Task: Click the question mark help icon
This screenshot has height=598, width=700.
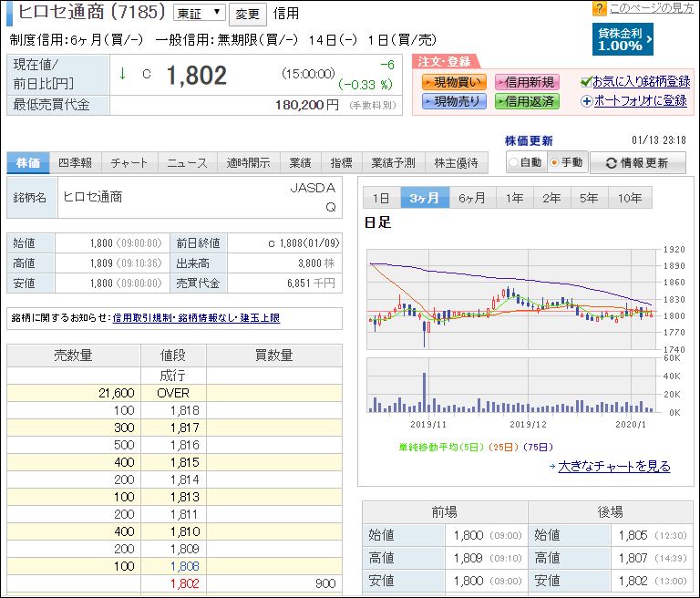Action: (599, 8)
